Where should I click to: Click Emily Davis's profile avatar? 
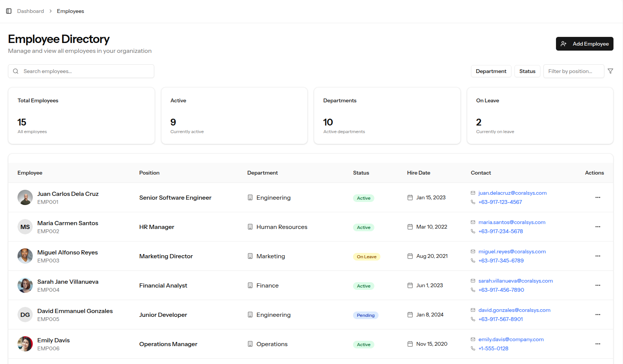[25, 344]
